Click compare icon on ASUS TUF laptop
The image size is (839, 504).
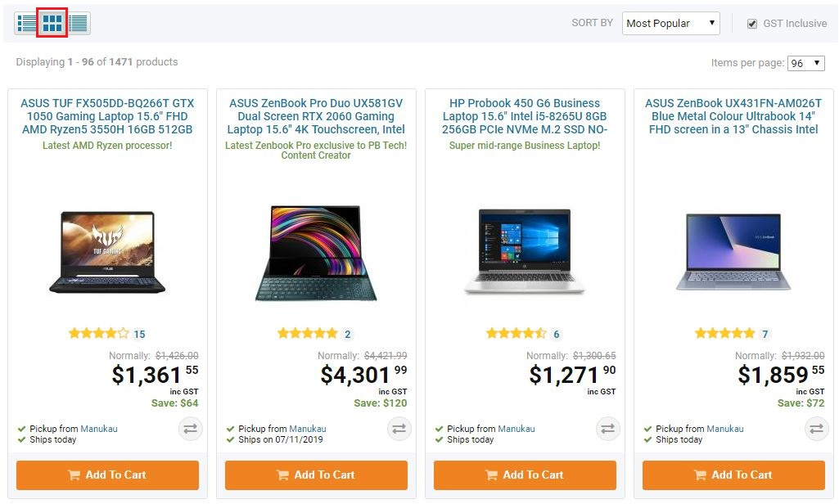tap(190, 428)
